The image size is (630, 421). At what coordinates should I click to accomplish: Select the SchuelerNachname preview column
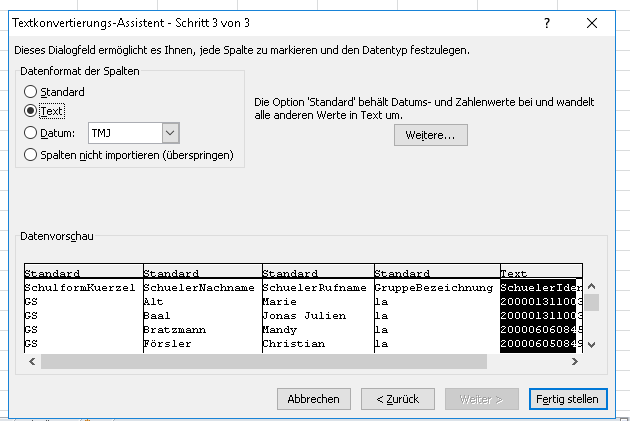pyautogui.click(x=200, y=308)
